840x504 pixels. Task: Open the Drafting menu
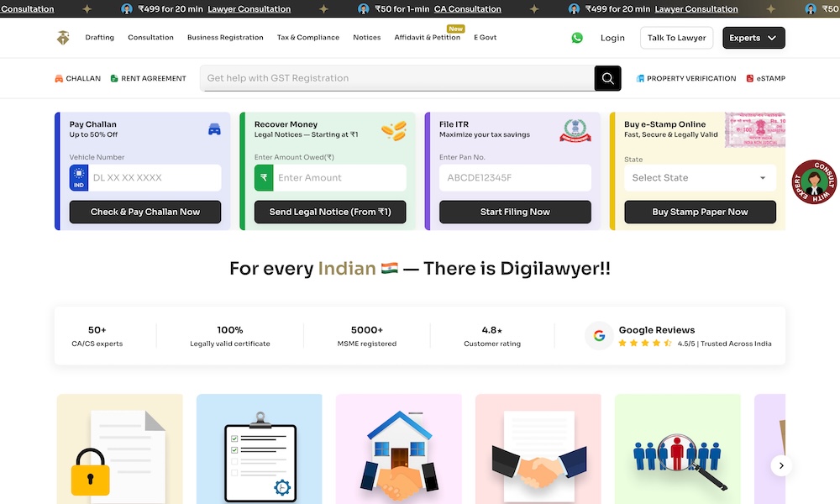100,38
